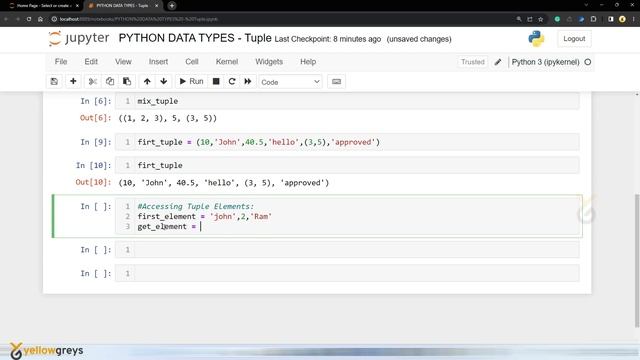Click the save and checkpoint icon

coord(54,82)
